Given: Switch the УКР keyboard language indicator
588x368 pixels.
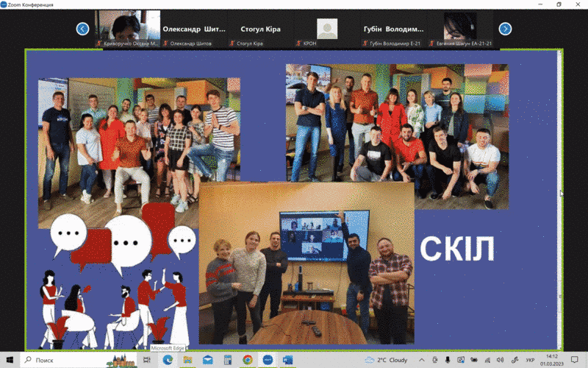Looking at the screenshot, I should click(x=530, y=360).
